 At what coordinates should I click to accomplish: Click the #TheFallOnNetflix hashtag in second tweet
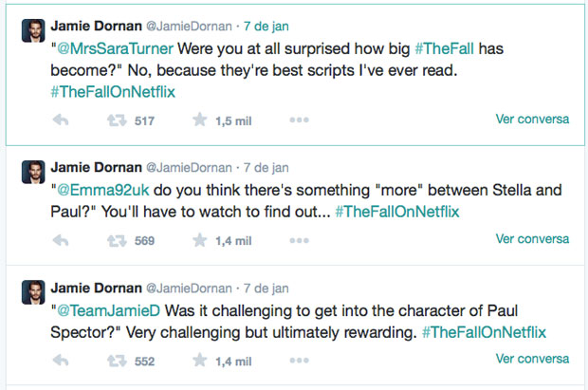(x=396, y=212)
